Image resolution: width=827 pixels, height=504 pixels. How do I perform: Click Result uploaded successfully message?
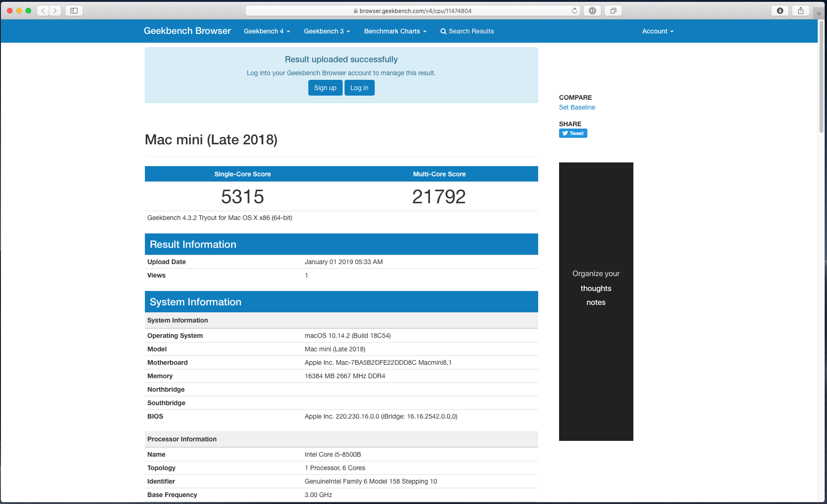click(341, 59)
